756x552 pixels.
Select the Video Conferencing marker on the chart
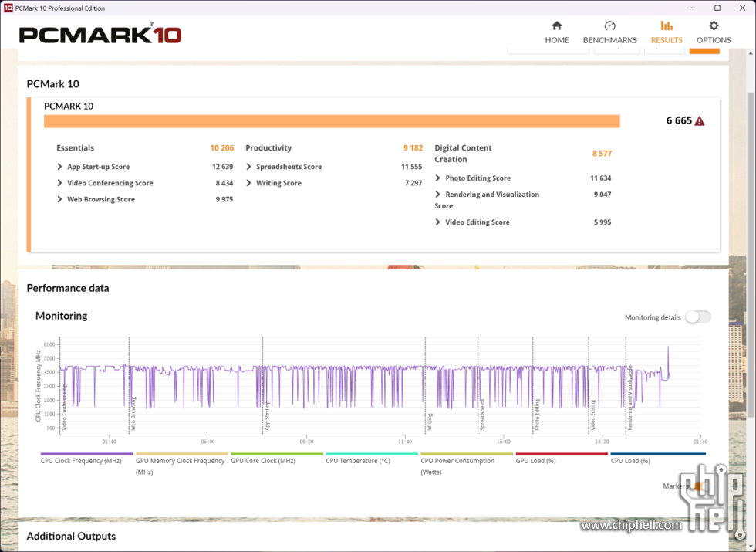point(64,408)
